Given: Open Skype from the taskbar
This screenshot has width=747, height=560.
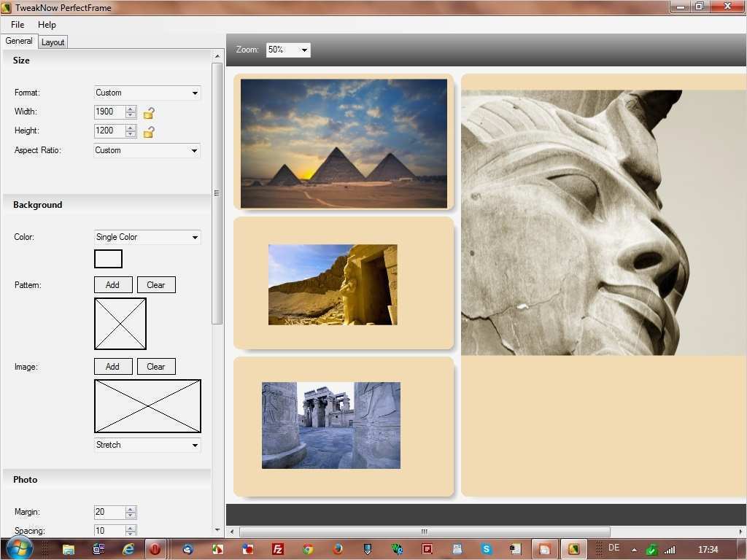Looking at the screenshot, I should tap(486, 550).
